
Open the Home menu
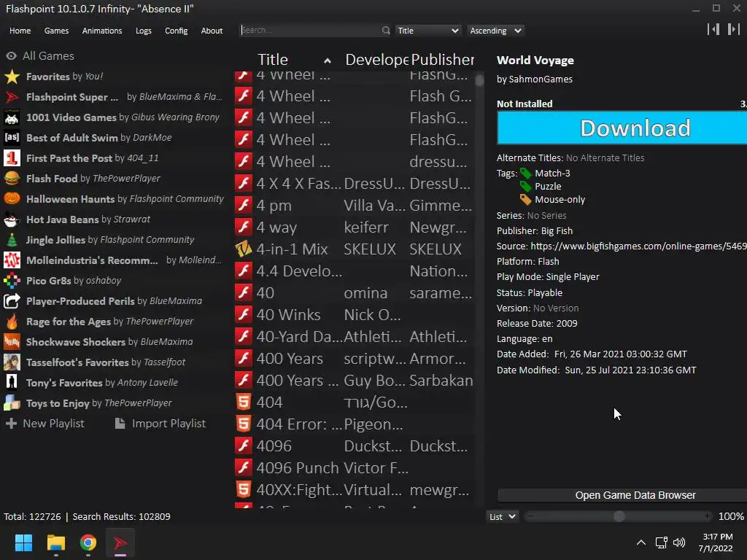pos(20,31)
